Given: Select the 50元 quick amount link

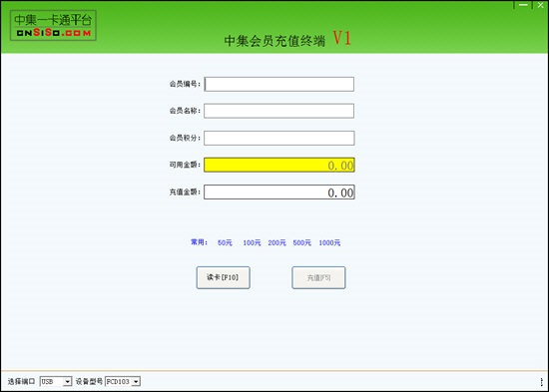Looking at the screenshot, I should coord(225,242).
